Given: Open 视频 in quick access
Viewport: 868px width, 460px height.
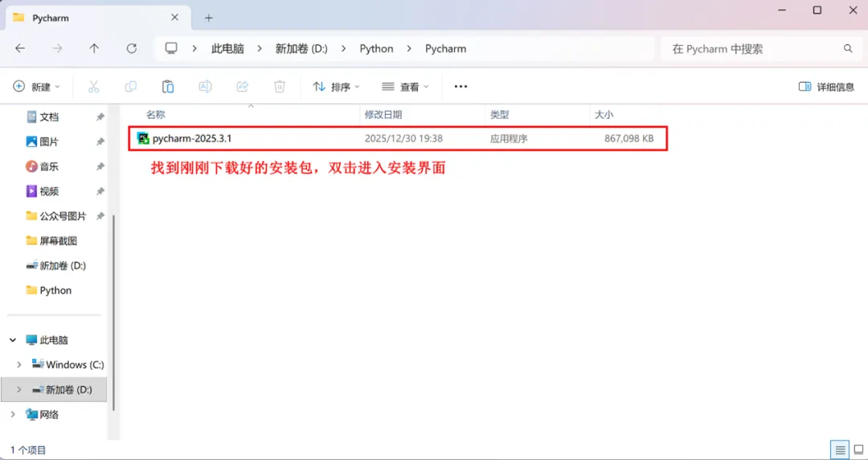Looking at the screenshot, I should pyautogui.click(x=43, y=191).
